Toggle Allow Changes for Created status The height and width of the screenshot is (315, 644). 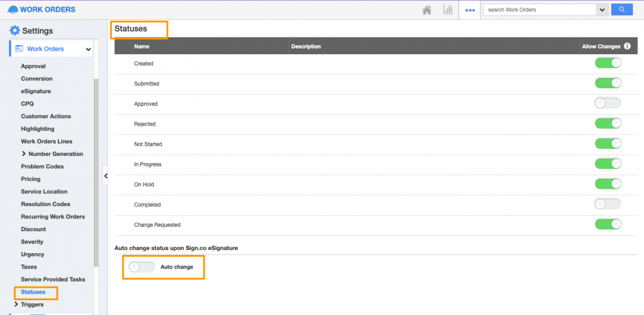coord(607,63)
